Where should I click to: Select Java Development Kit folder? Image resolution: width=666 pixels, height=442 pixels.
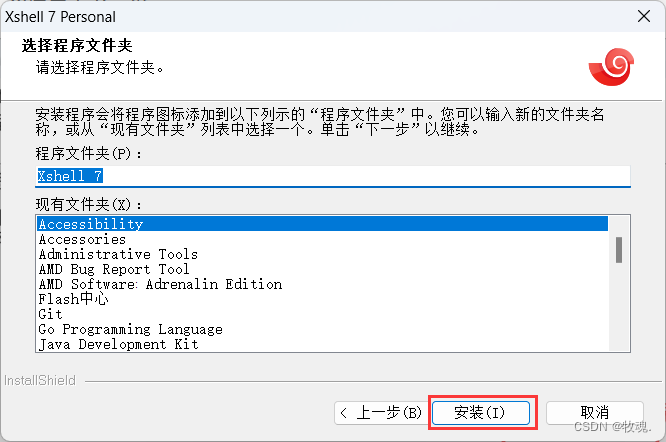(x=323, y=344)
